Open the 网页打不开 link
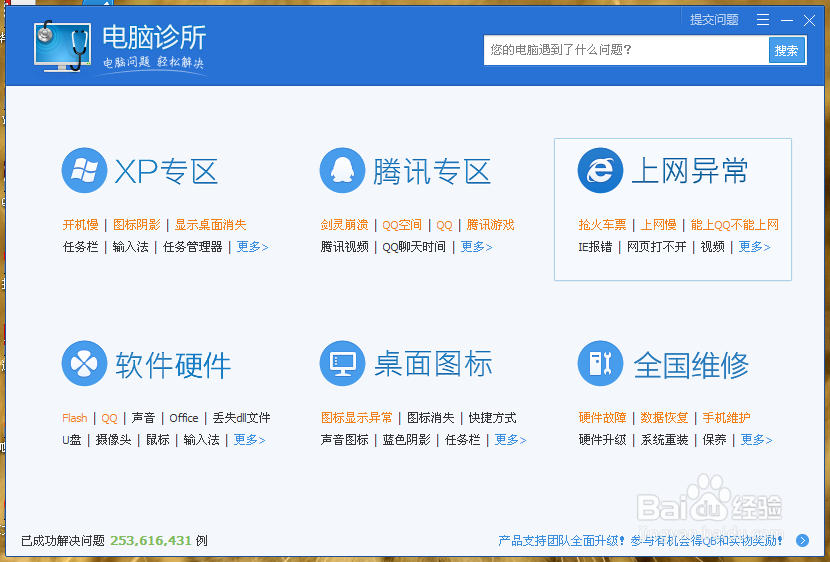This screenshot has height=562, width=830. (x=656, y=247)
